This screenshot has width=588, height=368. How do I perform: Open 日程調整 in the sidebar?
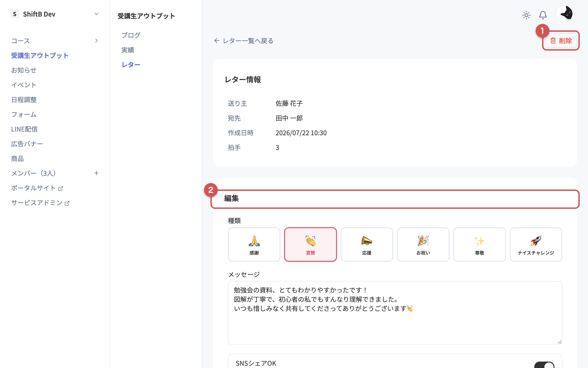[x=24, y=100]
